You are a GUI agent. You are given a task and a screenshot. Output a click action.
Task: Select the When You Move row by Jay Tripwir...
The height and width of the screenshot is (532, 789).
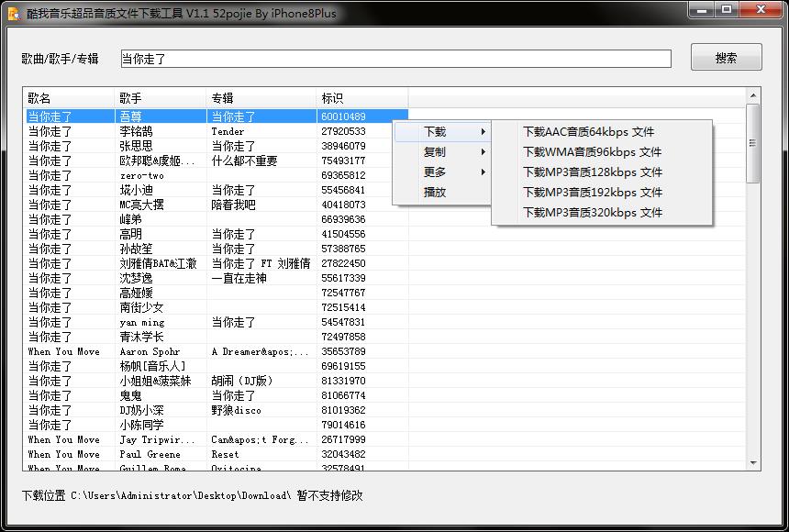(217, 439)
